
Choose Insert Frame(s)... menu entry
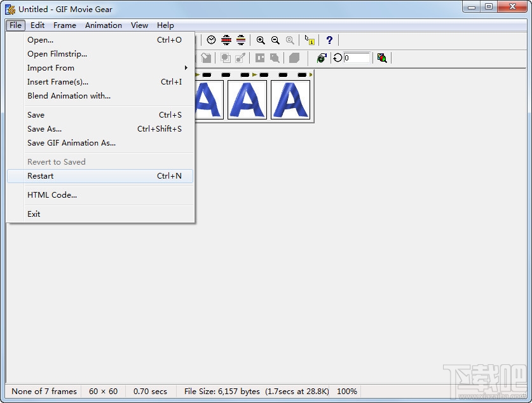[100, 82]
